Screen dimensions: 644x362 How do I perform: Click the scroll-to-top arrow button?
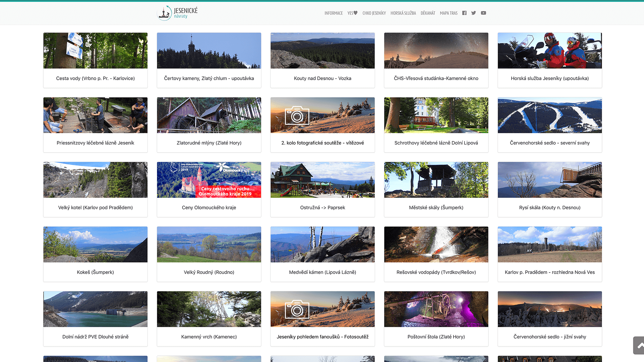639,345
